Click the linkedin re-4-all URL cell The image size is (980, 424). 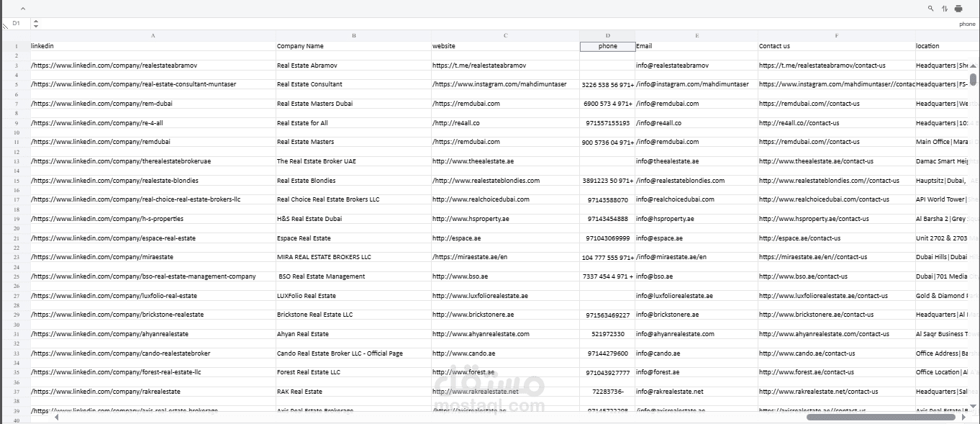click(x=153, y=123)
